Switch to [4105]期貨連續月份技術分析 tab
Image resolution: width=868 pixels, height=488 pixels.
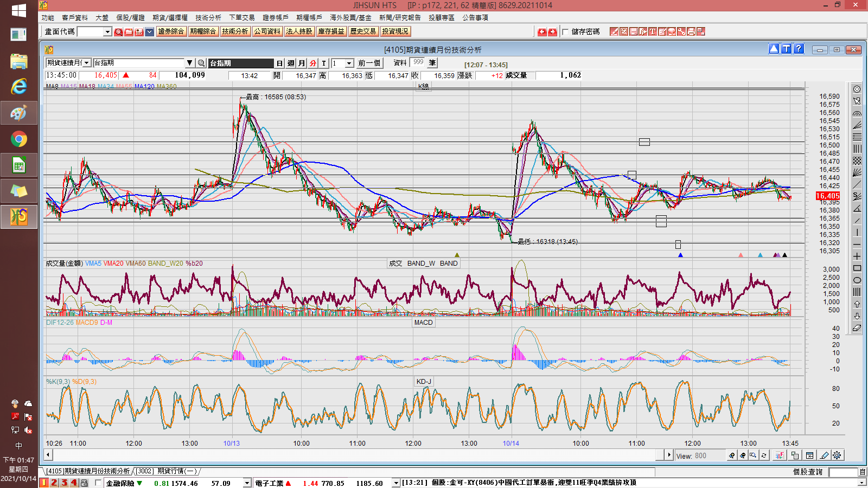tap(88, 471)
